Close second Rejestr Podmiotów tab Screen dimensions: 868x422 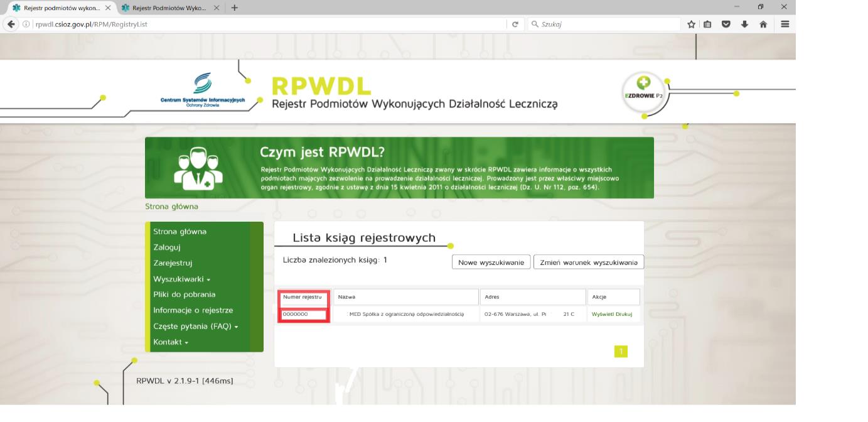(x=217, y=8)
